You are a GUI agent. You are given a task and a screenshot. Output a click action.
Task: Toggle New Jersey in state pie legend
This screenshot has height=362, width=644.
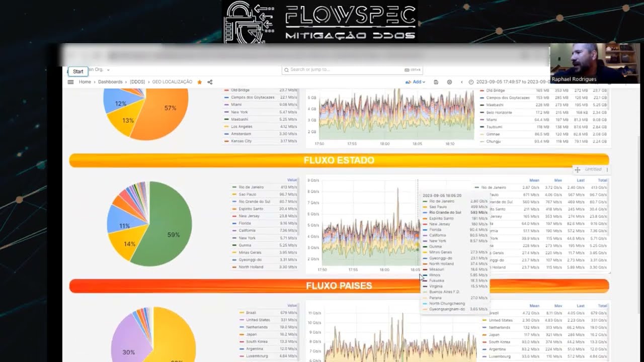coord(249,216)
